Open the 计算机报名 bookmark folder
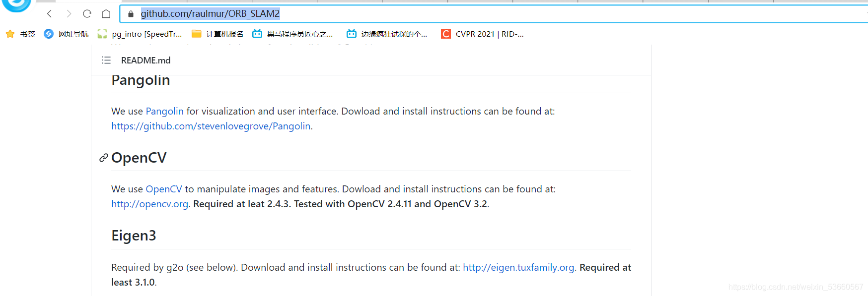 point(217,34)
